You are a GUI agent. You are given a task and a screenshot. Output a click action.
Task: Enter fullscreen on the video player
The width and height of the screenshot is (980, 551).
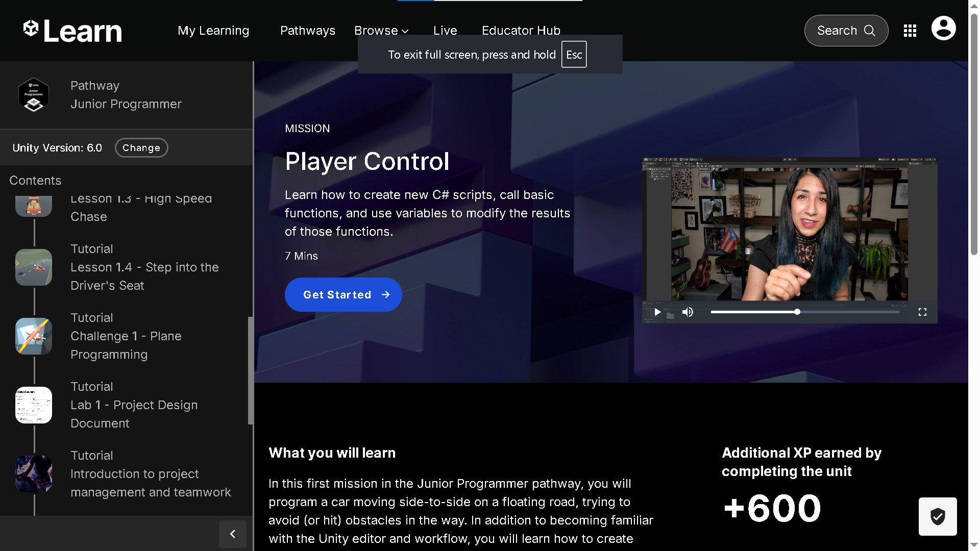coord(922,312)
